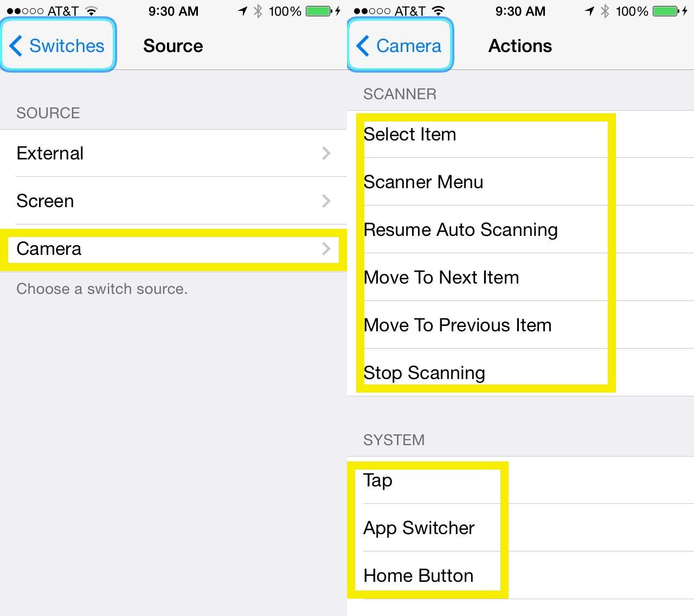
Task: Select Move To Previous Item action
Action: click(x=458, y=325)
